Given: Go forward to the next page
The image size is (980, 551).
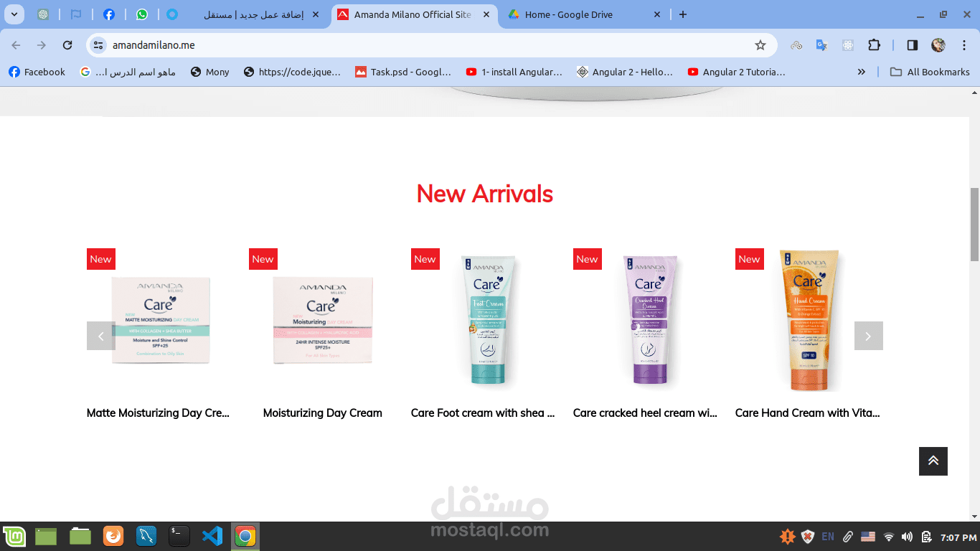Looking at the screenshot, I should [x=42, y=45].
